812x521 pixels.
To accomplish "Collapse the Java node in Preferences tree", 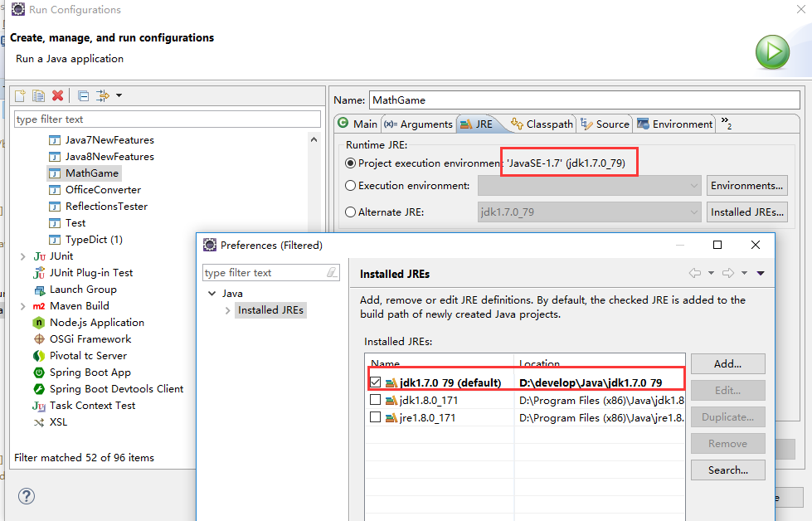I will (212, 293).
